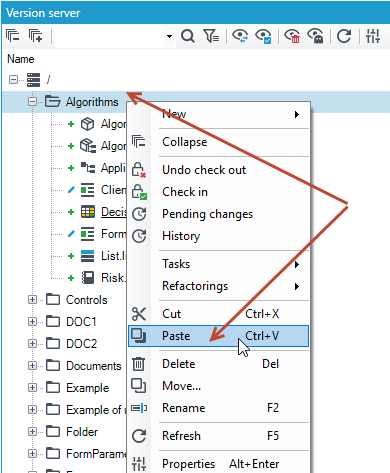Viewport: 390px width, 473px height.
Task: Select the DOC1 folder
Action: [x=81, y=322]
